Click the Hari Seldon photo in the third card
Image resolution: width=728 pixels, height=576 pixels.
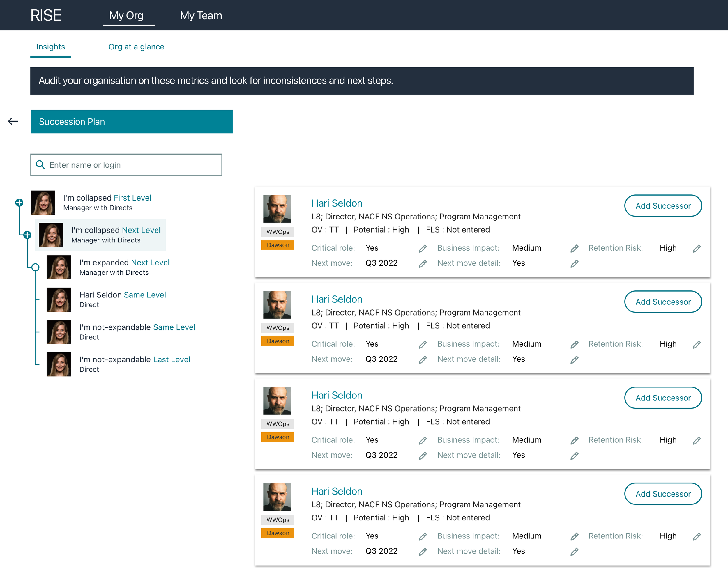pos(277,400)
